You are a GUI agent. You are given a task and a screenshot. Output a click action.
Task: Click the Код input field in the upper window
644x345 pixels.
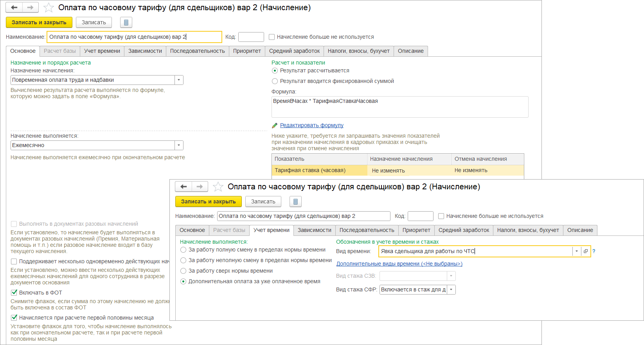[251, 37]
